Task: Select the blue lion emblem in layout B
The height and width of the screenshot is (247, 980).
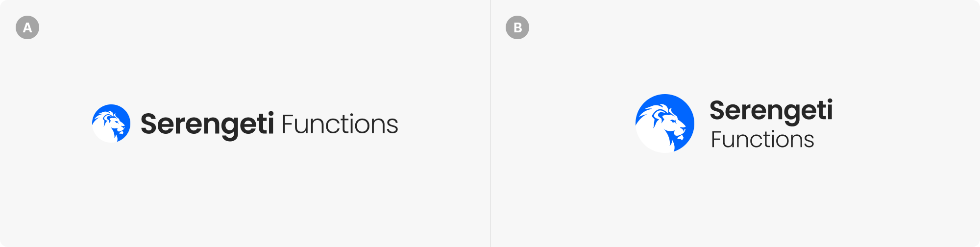Action: tap(665, 123)
